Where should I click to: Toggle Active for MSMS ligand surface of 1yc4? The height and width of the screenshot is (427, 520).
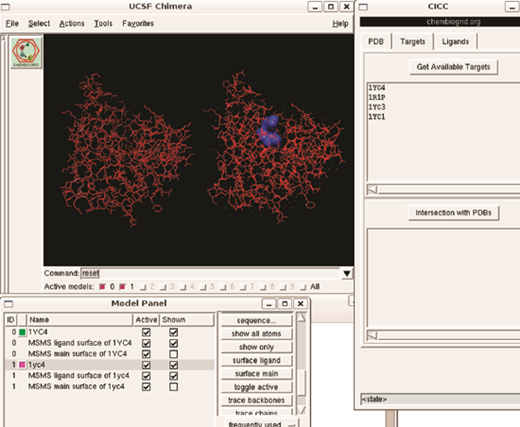(146, 376)
